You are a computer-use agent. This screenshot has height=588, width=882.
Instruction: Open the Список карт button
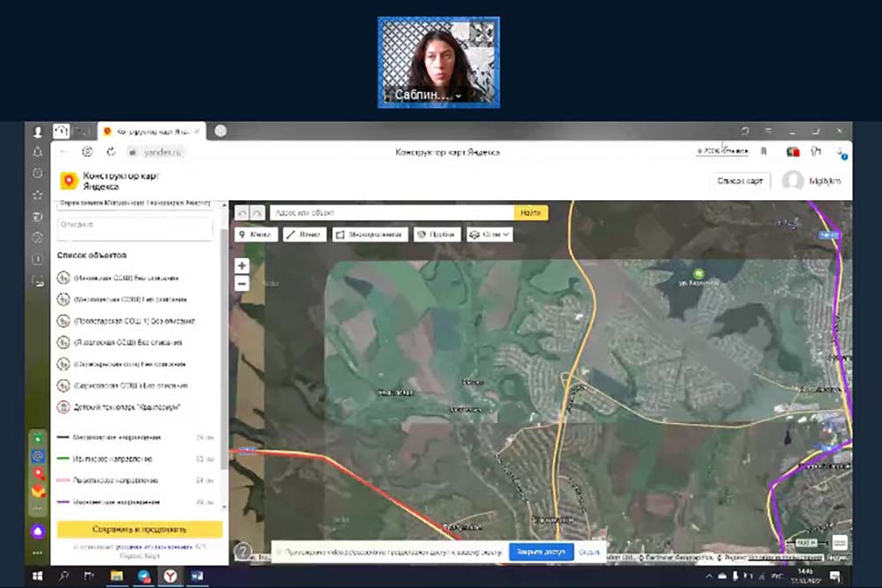click(x=740, y=181)
